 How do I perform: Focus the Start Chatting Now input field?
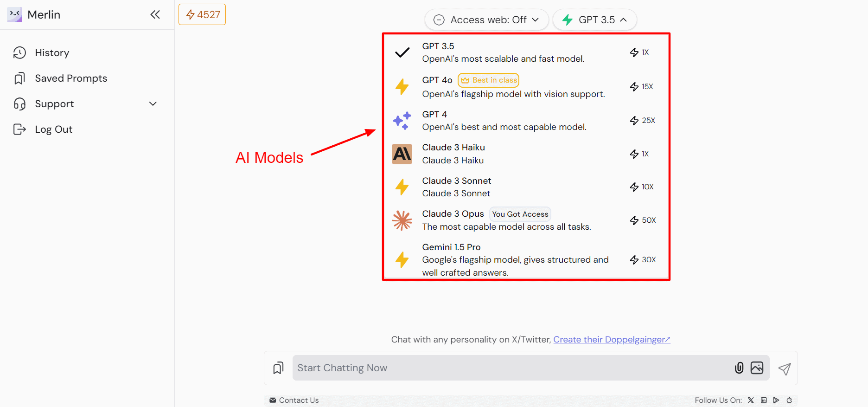(x=510, y=368)
